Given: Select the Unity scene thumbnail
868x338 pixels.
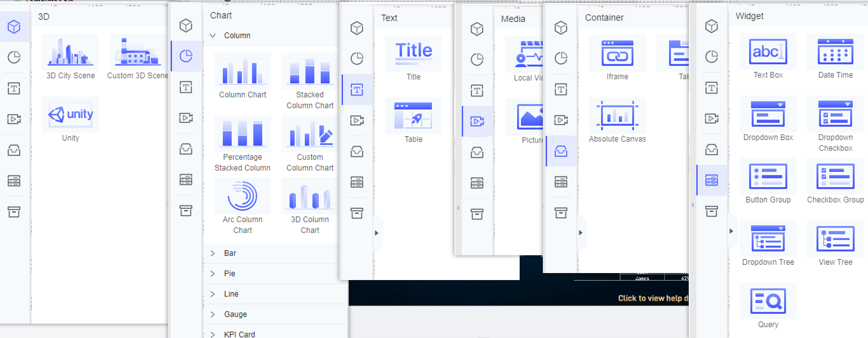Looking at the screenshot, I should (x=70, y=115).
